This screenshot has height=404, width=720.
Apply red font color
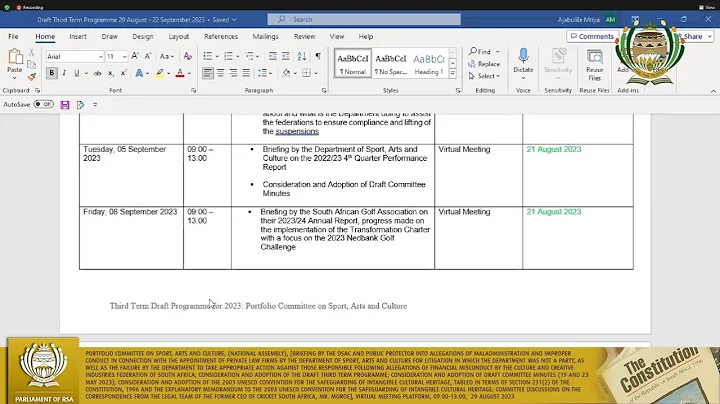pos(180,73)
